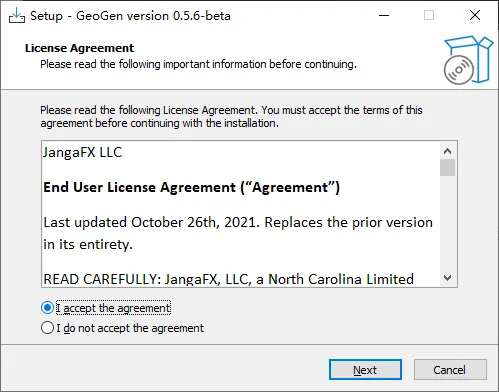Click the 'JangaFX LLC' text line
499x392 pixels.
click(x=83, y=152)
